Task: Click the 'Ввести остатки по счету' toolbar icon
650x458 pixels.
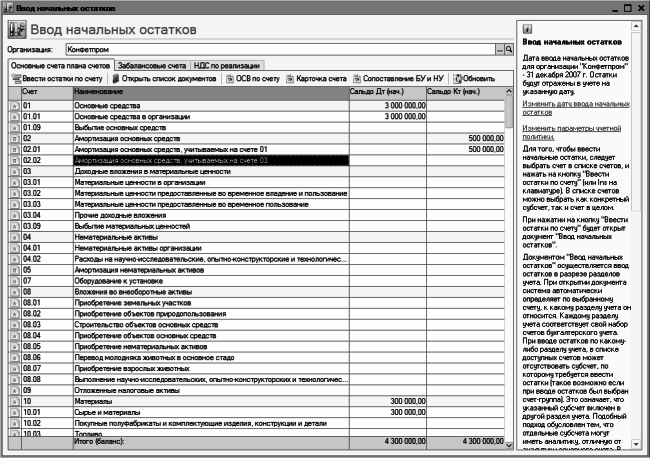Action: pos(17,79)
